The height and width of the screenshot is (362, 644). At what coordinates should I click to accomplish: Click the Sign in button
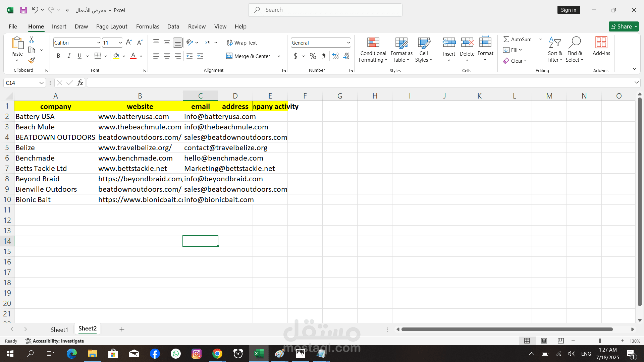569,10
